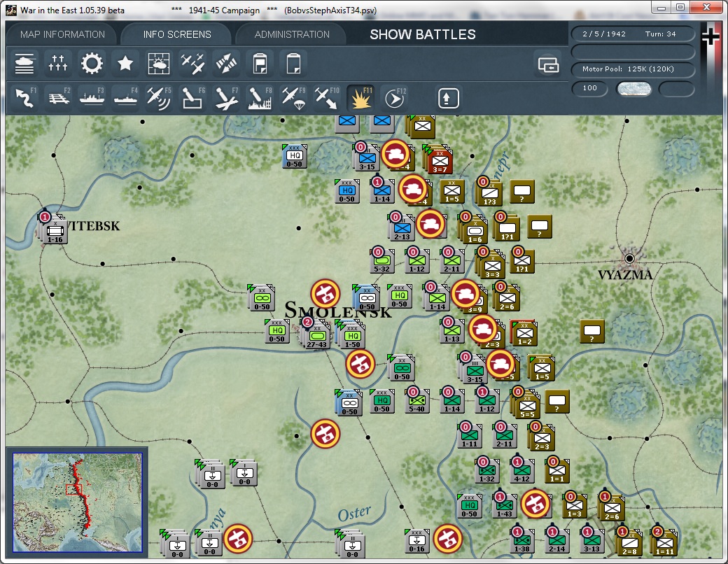
Task: Select F2 rail movement mode
Action: [58, 98]
